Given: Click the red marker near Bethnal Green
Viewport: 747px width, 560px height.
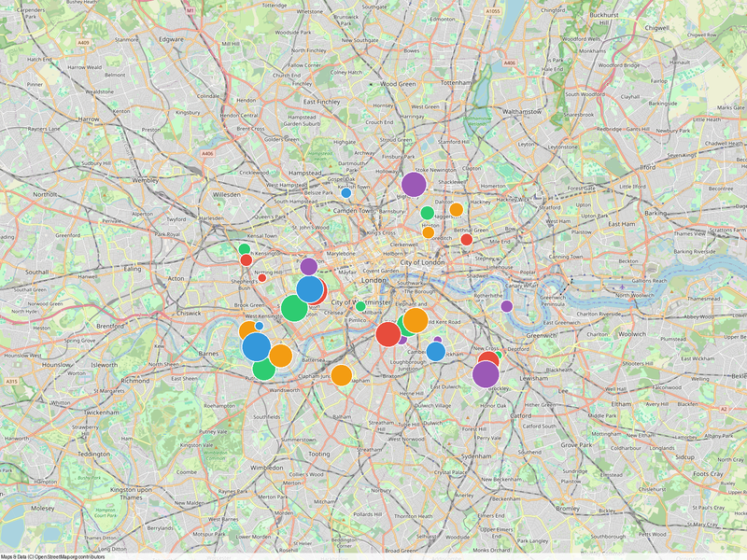Looking at the screenshot, I should click(x=466, y=240).
